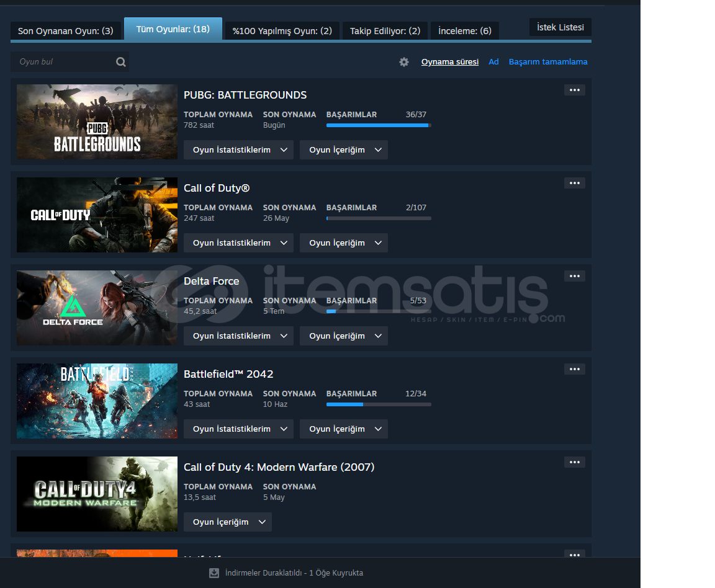Click the 43 saat playtime value
The image size is (715, 588).
[197, 404]
